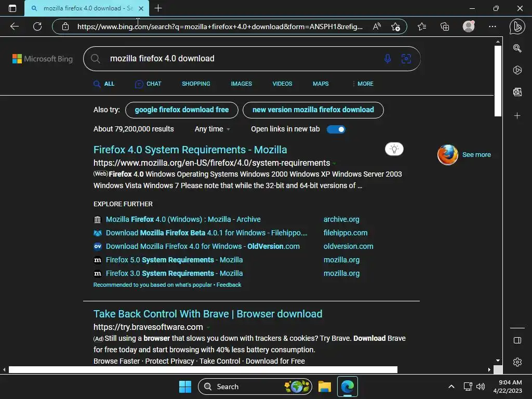This screenshot has height=399, width=532.
Task: Click the taskbar Search box
Action: pyautogui.click(x=255, y=387)
